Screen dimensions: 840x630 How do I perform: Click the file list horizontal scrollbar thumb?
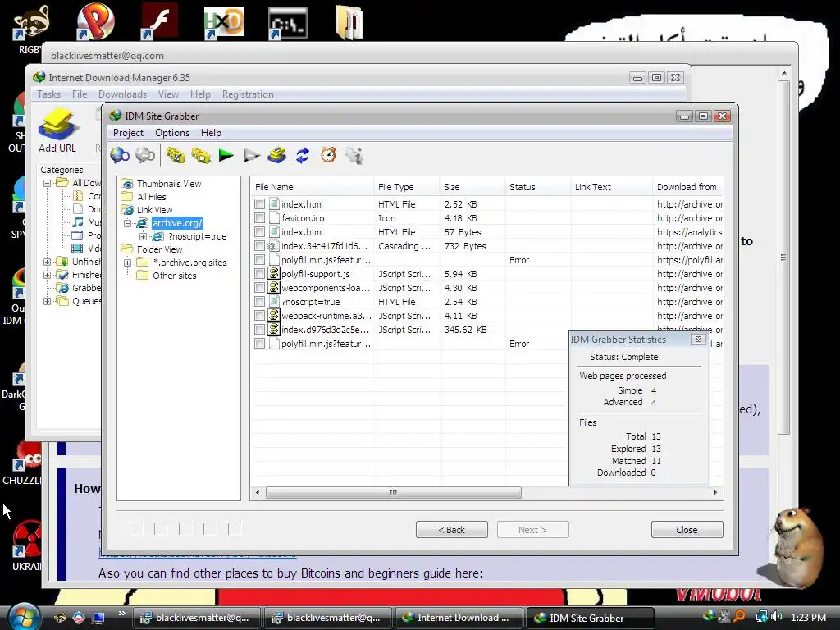[x=393, y=492]
